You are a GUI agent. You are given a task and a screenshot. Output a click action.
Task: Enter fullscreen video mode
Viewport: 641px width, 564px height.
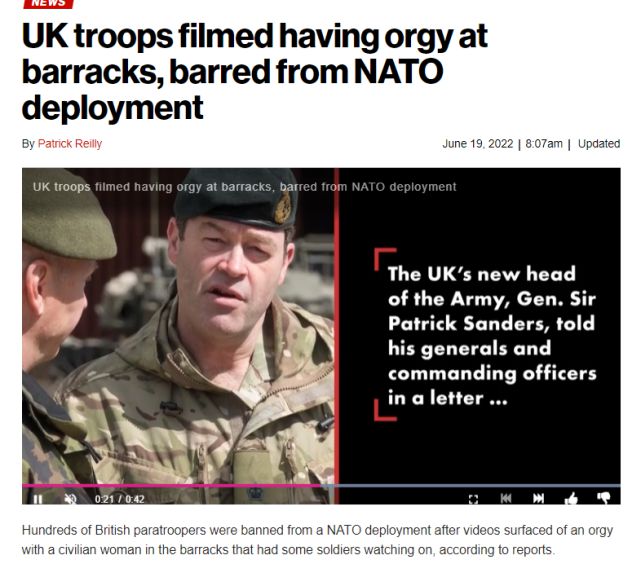point(473,499)
